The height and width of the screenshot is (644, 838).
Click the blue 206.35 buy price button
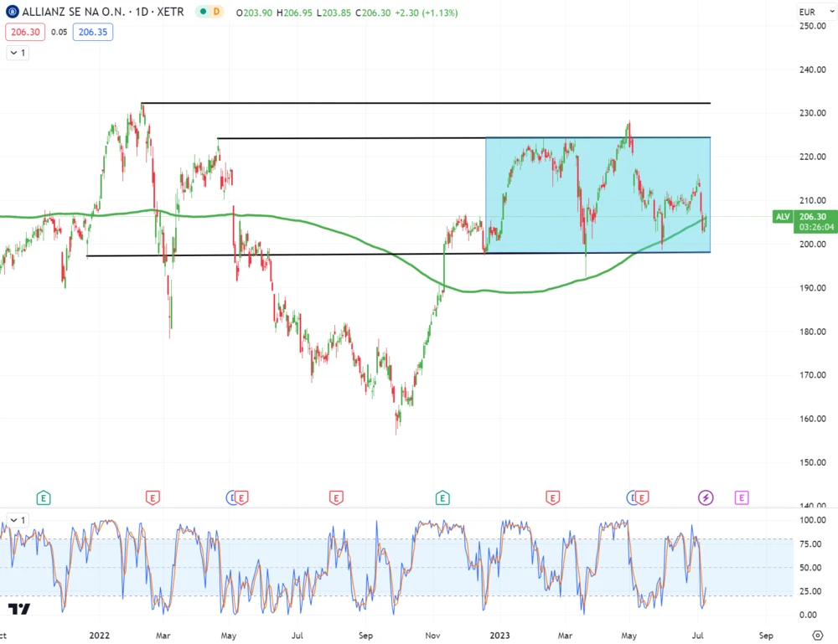click(93, 32)
